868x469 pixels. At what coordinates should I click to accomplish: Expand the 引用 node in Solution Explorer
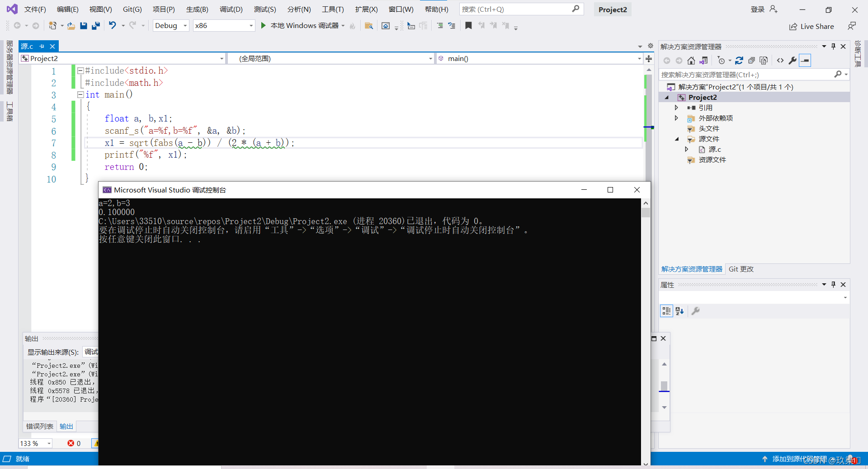point(676,108)
